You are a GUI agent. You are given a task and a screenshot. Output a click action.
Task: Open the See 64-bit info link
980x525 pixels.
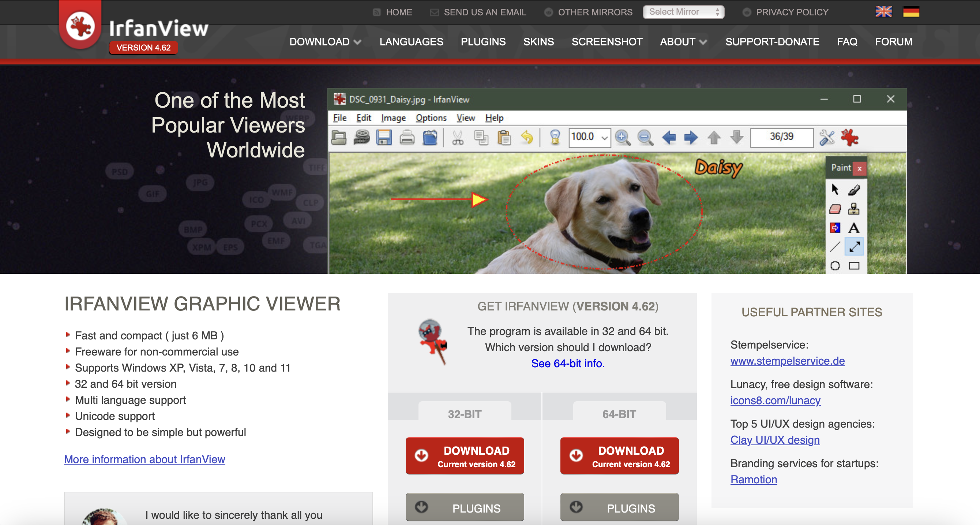[568, 363]
